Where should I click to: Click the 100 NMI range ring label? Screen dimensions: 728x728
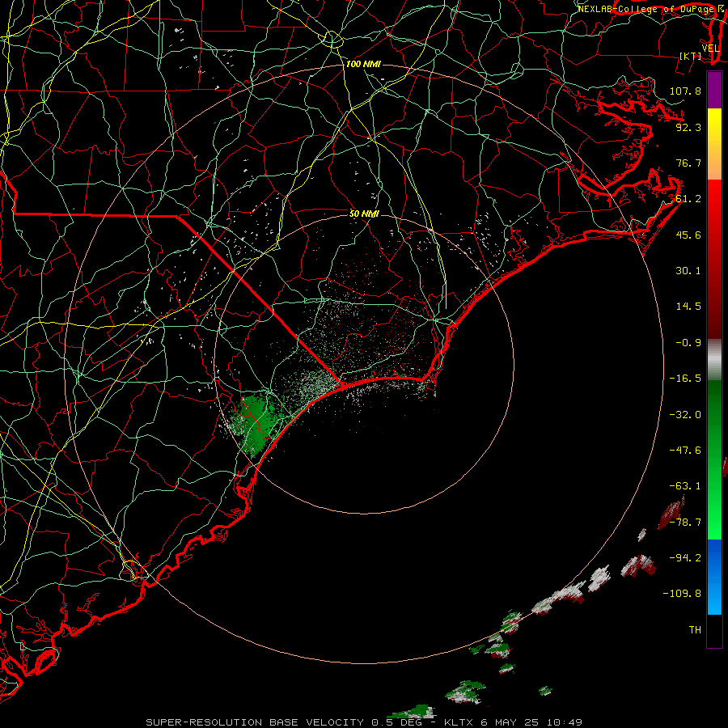pyautogui.click(x=363, y=64)
